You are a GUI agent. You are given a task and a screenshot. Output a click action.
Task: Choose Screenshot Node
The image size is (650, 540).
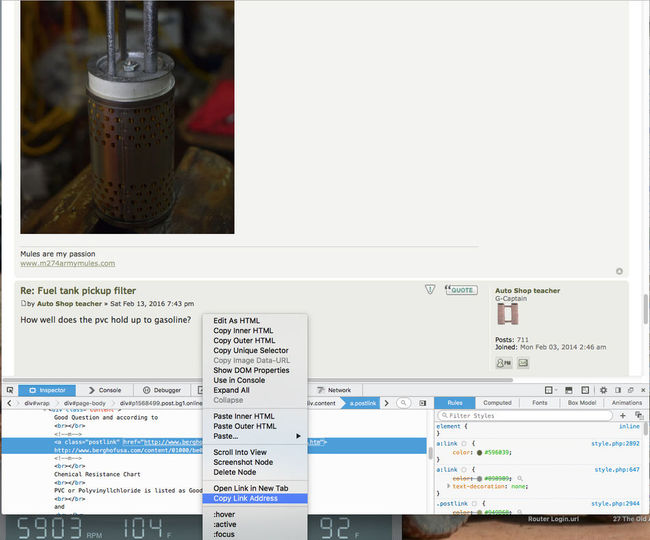pyautogui.click(x=255, y=463)
